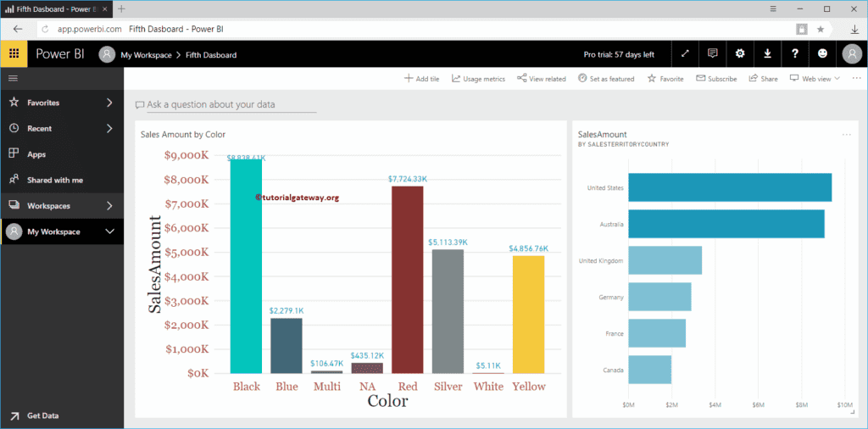This screenshot has width=868, height=429.
Task: Open the app launcher waffle icon
Action: (14, 53)
